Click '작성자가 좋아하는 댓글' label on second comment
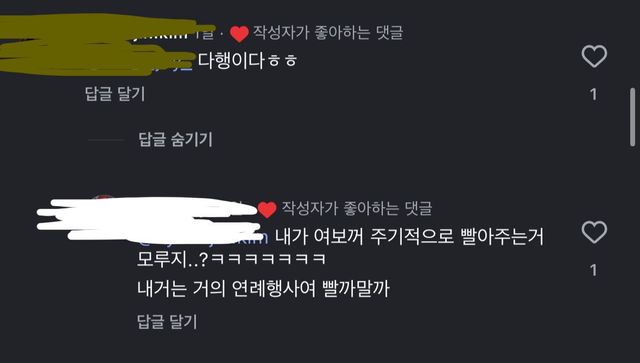The image size is (640, 363). coord(356,208)
